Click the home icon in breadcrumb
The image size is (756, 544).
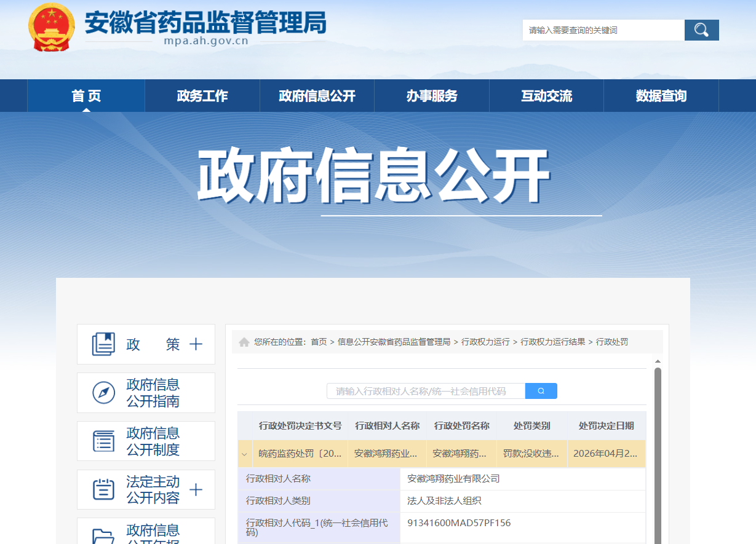244,342
